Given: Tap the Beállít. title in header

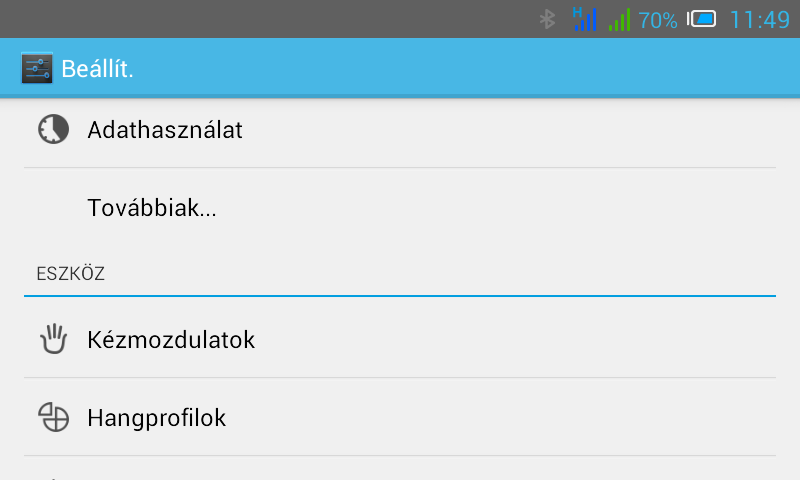Looking at the screenshot, I should click(97, 69).
